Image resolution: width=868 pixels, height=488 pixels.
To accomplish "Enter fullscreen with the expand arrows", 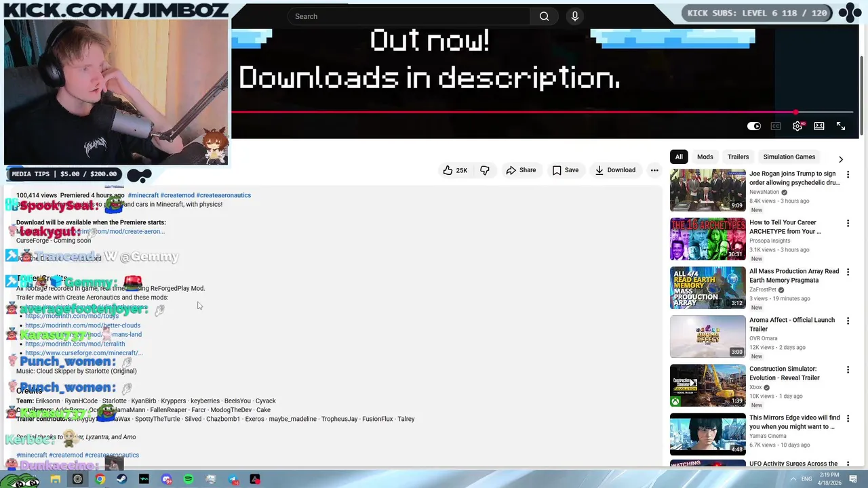I will (841, 126).
